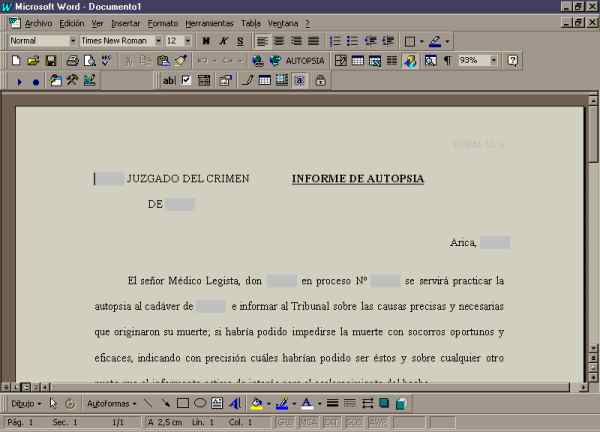Click the Center alignment icon

279,41
